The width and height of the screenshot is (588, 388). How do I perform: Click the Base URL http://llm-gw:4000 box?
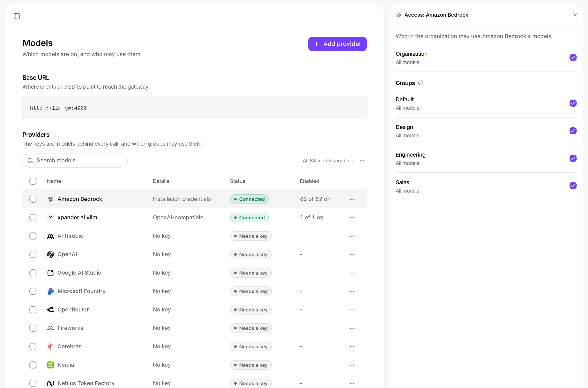(195, 108)
